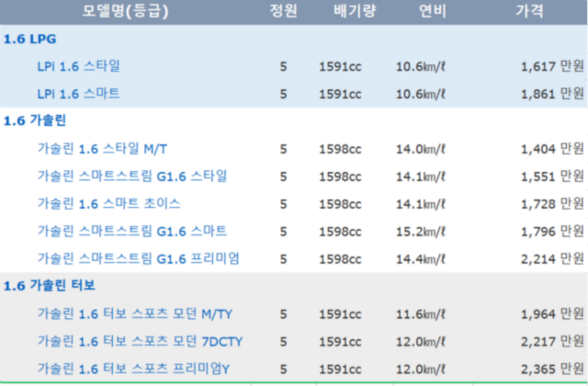The width and height of the screenshot is (588, 386).
Task: Click the 연비 column header
Action: point(433,11)
